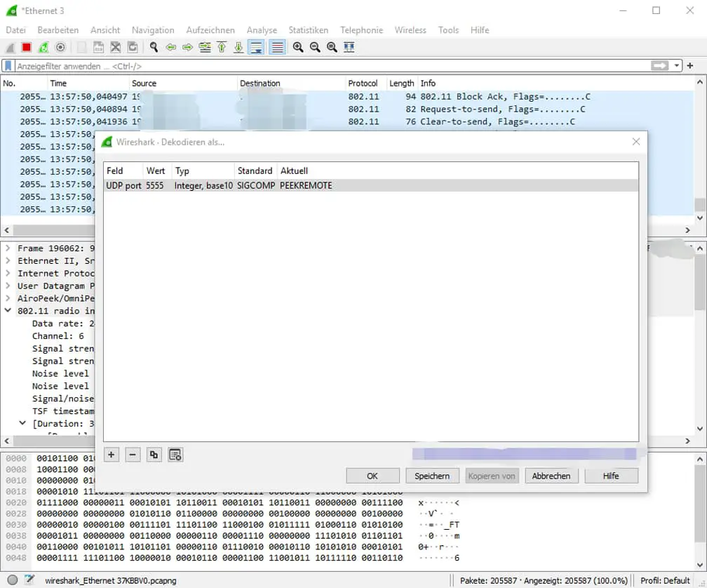Edit capture file comment pencil icon
Viewport: 707px width, 588px height.
(x=29, y=580)
